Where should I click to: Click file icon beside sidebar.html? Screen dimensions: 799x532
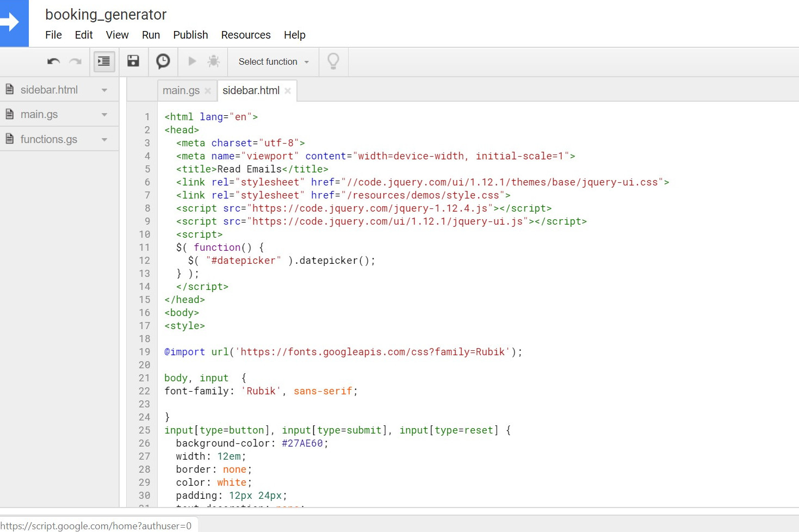(x=9, y=89)
